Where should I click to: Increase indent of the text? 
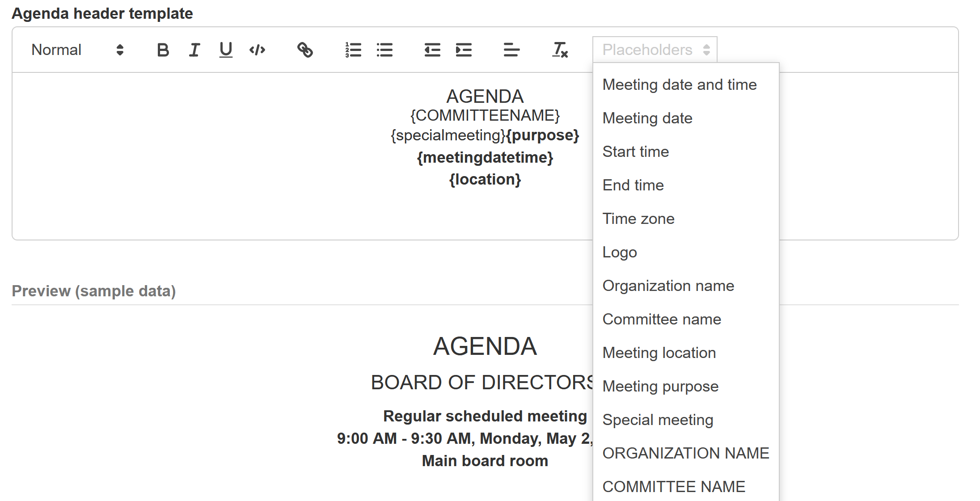[464, 50]
